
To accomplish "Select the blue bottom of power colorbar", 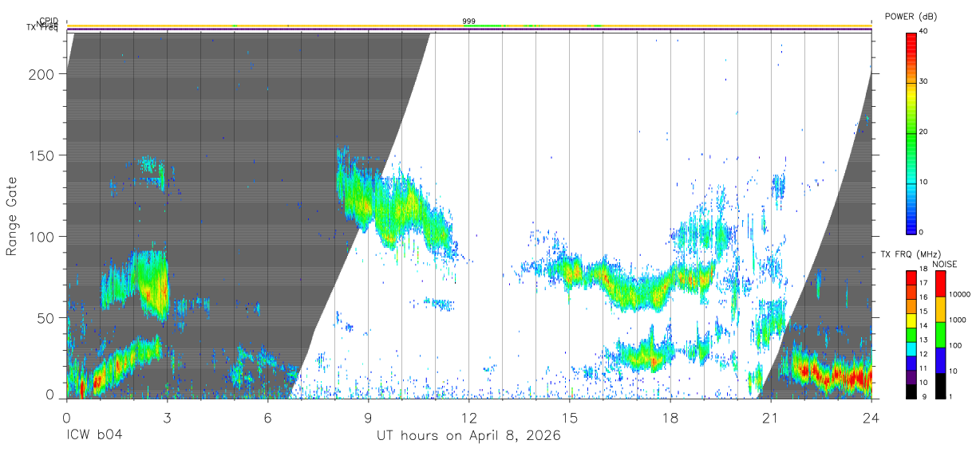I will point(911,228).
